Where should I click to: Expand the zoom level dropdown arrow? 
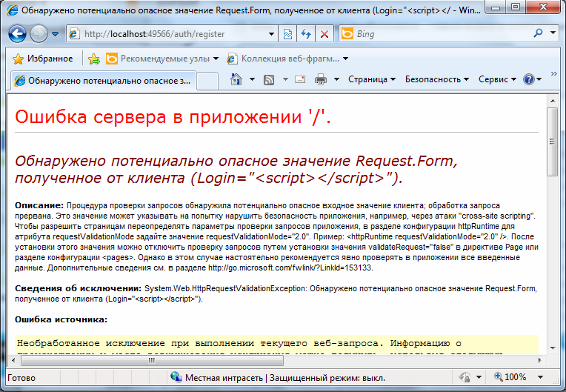tap(540, 377)
